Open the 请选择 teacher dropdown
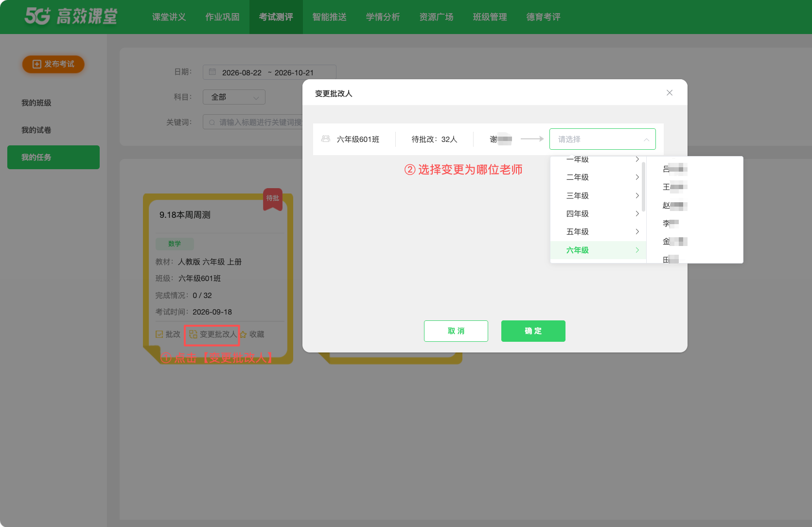The height and width of the screenshot is (527, 812). 602,139
